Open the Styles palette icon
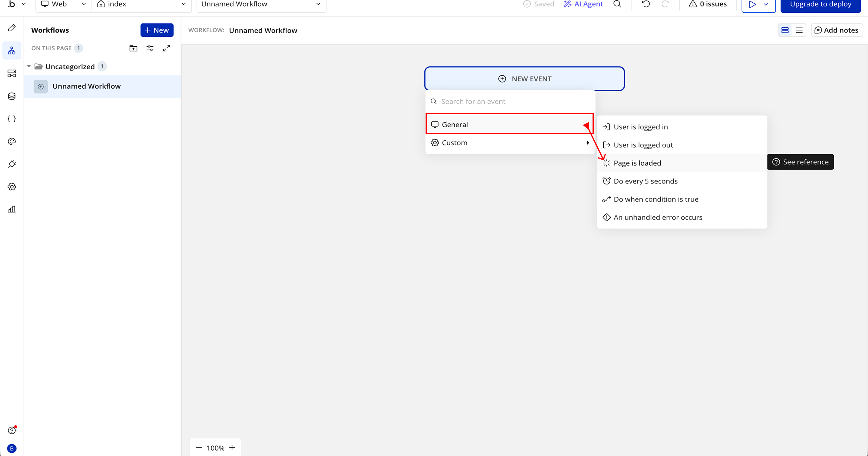 (x=12, y=142)
